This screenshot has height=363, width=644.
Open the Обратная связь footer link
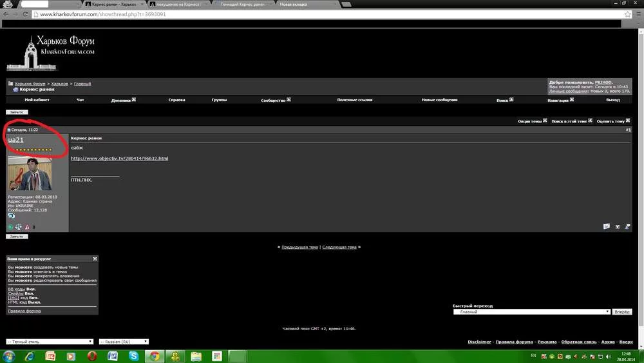[x=579, y=342]
